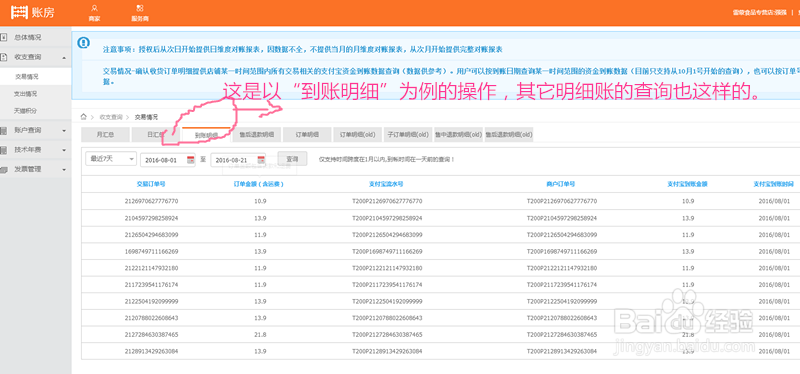Click order number 2122504192099999

tap(151, 302)
